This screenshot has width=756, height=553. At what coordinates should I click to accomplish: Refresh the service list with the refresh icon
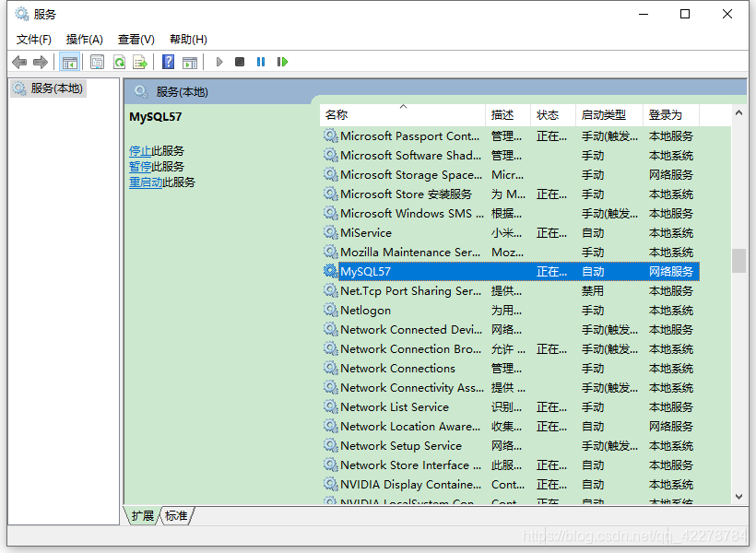point(119,61)
